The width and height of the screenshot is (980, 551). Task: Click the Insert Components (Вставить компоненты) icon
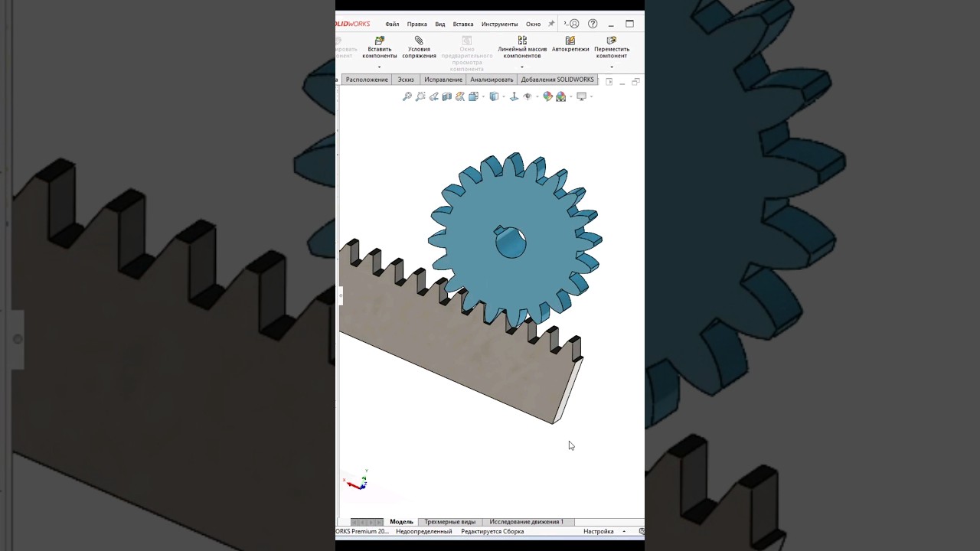pos(379,41)
